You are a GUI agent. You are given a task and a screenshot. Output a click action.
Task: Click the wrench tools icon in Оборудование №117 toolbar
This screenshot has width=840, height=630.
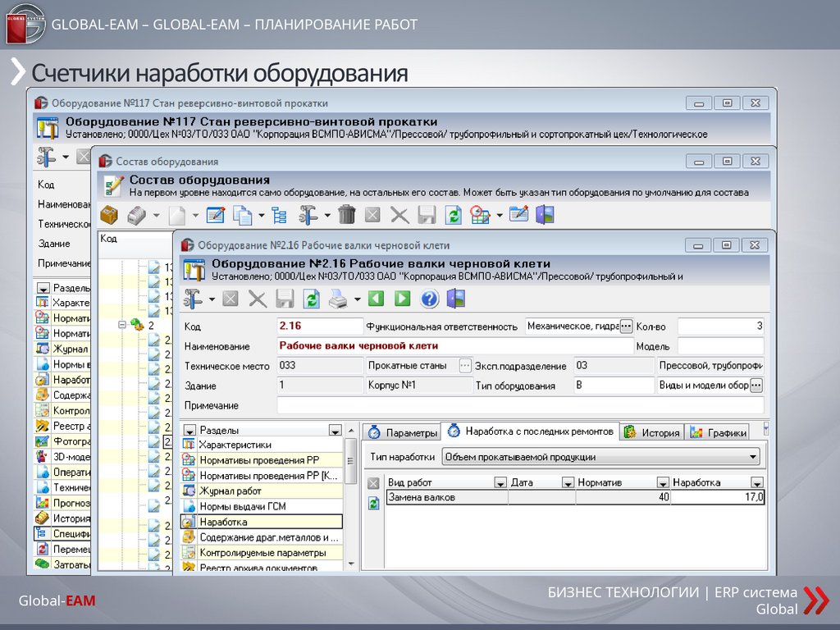(46, 157)
